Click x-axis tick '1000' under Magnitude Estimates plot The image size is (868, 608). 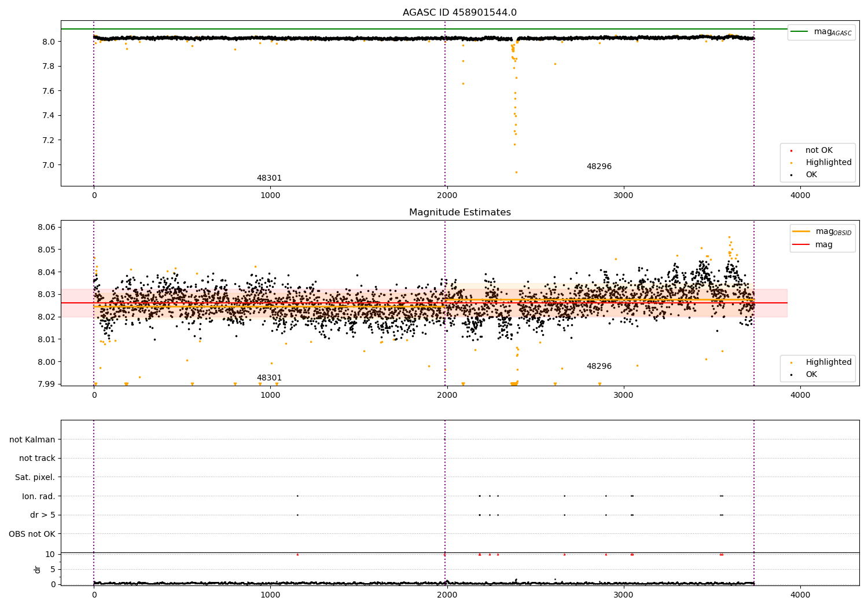coord(270,395)
